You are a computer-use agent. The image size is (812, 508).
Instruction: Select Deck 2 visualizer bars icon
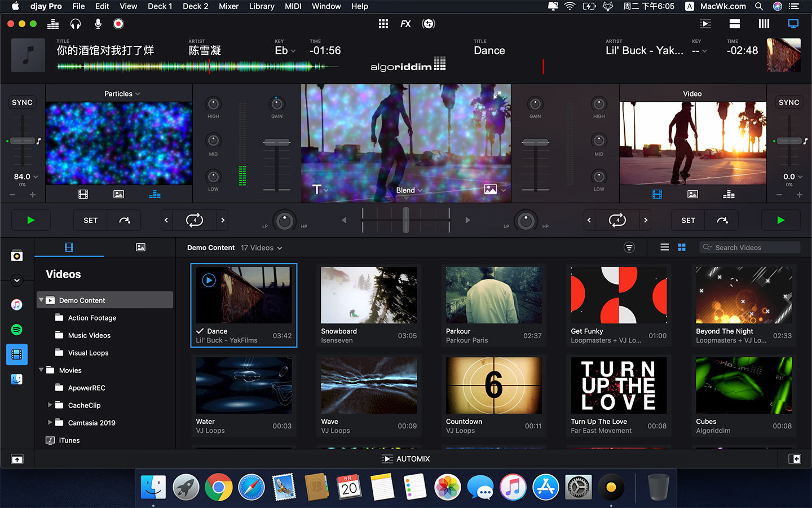(729, 194)
